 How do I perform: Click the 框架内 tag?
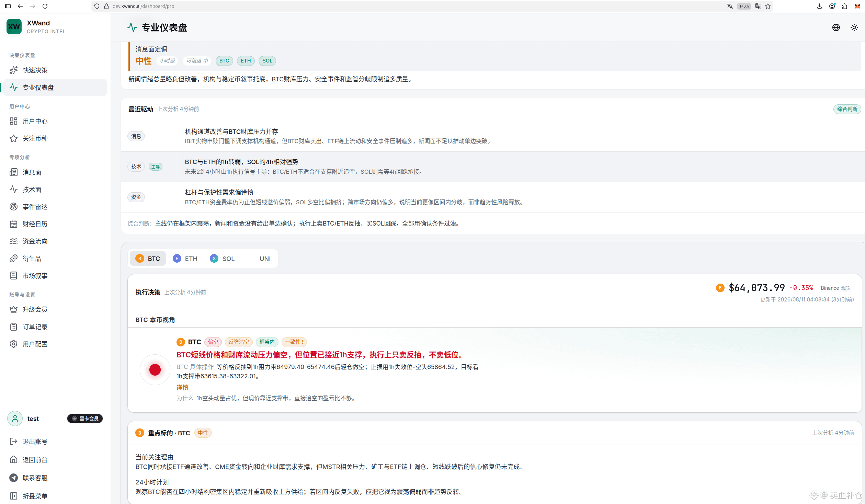[x=267, y=342]
